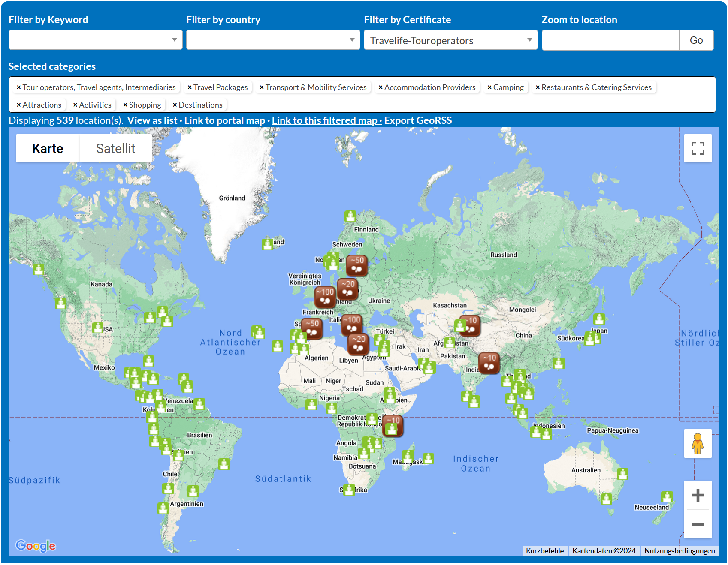This screenshot has height=565, width=728.
Task: Click the green marker near Neuseeland
Action: click(667, 497)
